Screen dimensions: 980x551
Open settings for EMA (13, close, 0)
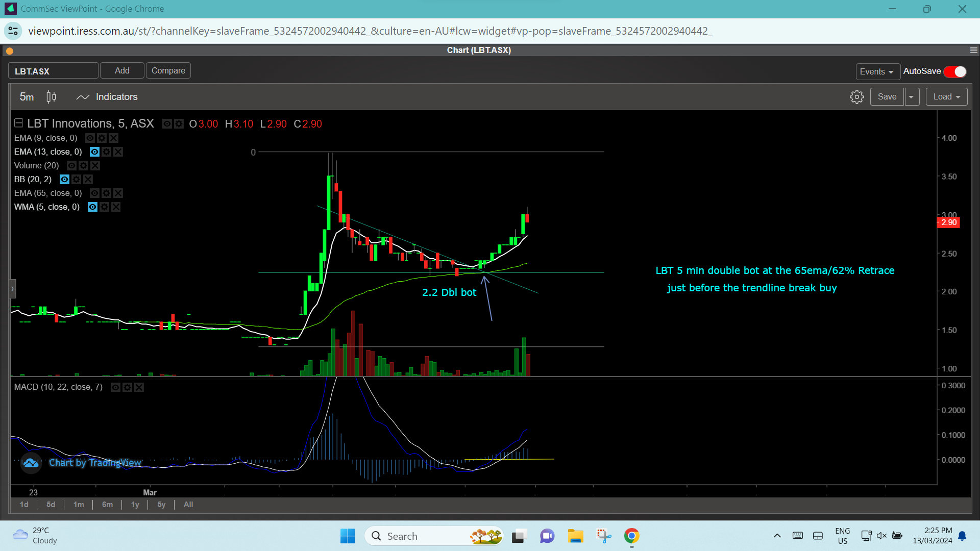(106, 152)
